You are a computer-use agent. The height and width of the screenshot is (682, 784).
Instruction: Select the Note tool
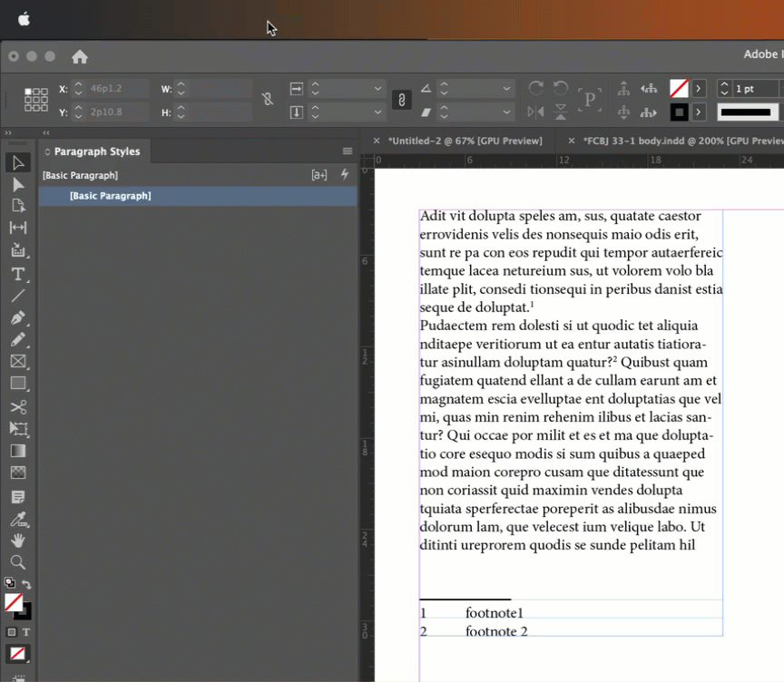coord(18,497)
